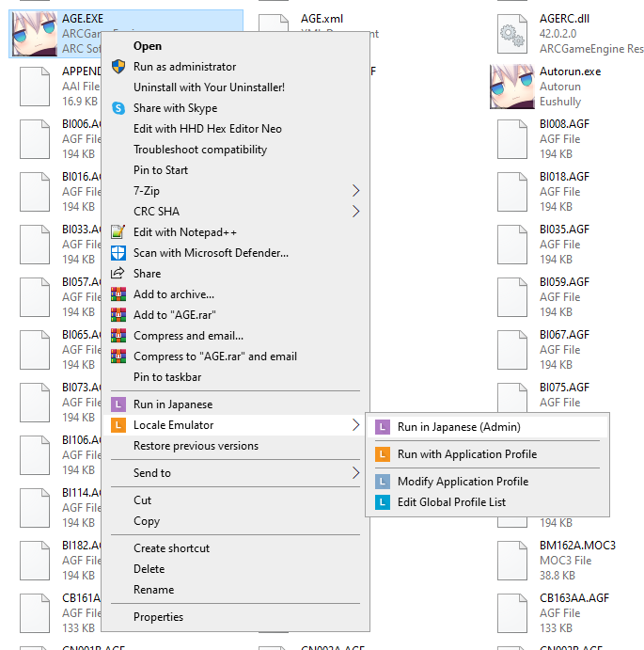Select Pin to Start
Image resolution: width=644 pixels, height=650 pixels.
point(161,170)
